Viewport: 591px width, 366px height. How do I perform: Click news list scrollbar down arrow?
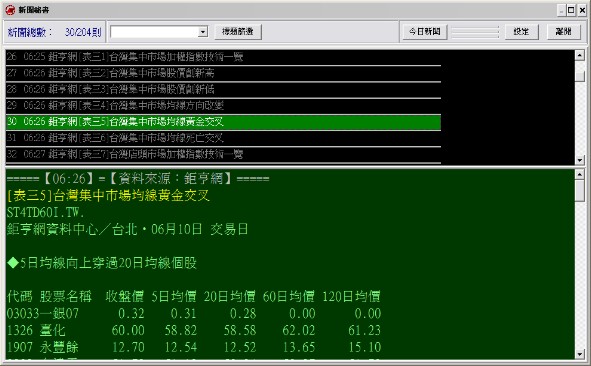(580, 160)
